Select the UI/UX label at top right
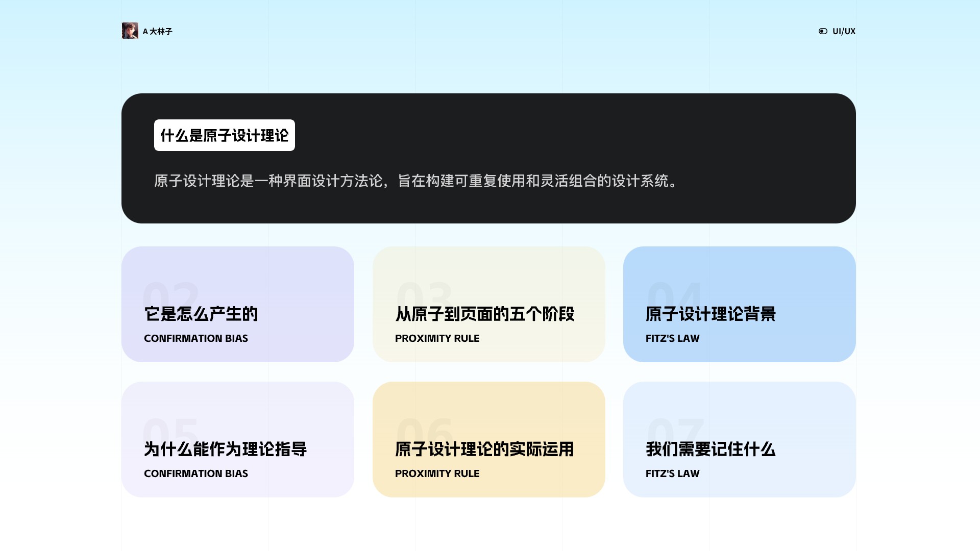Image resolution: width=980 pixels, height=551 pixels. coord(843,31)
